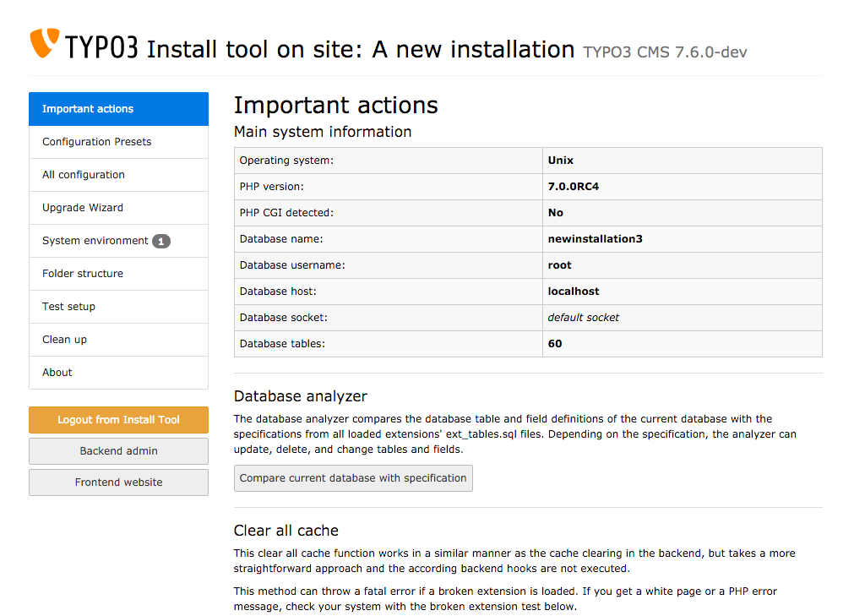Select Clean up in sidebar
Screen dimensions: 854x616
[118, 340]
